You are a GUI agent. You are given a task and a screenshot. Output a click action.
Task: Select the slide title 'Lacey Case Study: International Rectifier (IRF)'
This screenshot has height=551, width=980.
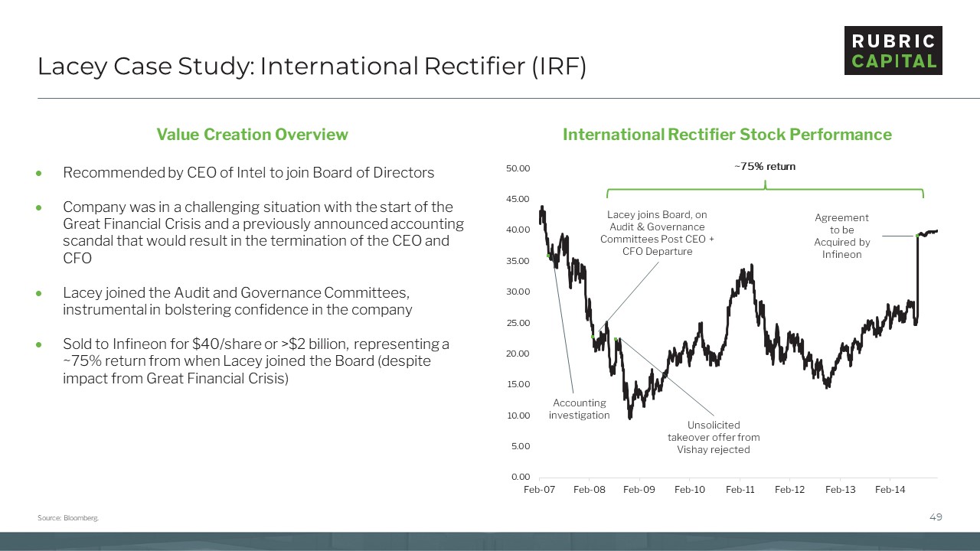pos(312,67)
